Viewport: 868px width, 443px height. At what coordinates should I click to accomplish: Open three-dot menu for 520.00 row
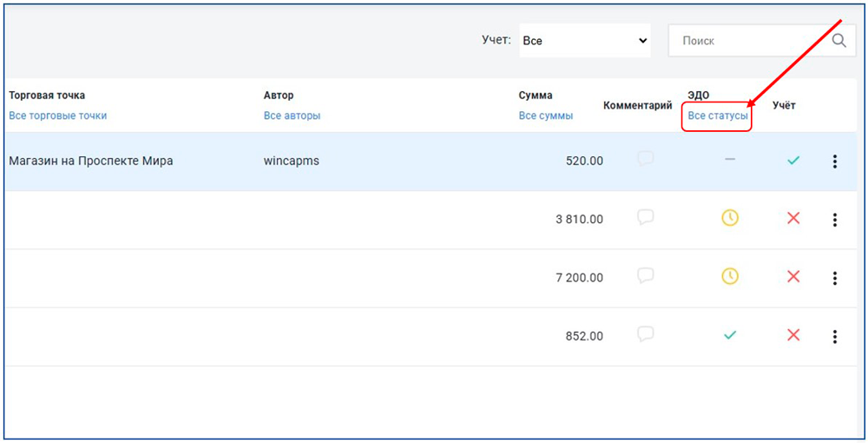point(835,161)
